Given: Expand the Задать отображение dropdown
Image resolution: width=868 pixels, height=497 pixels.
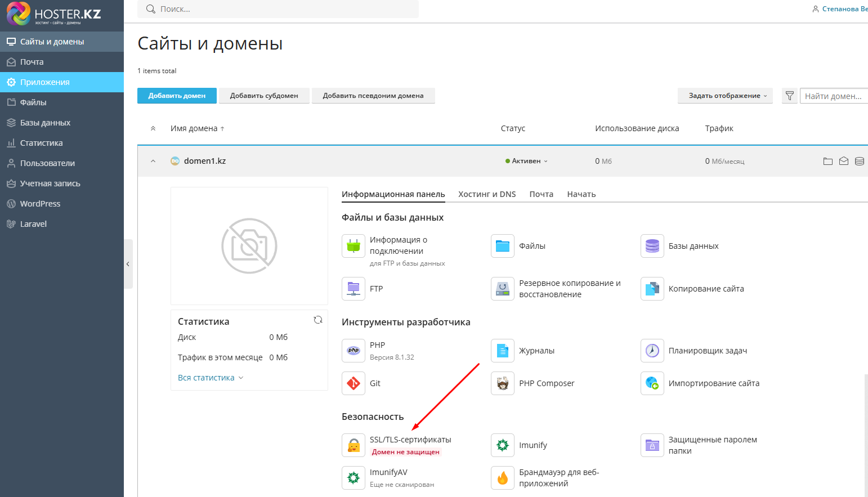Looking at the screenshot, I should pos(725,96).
